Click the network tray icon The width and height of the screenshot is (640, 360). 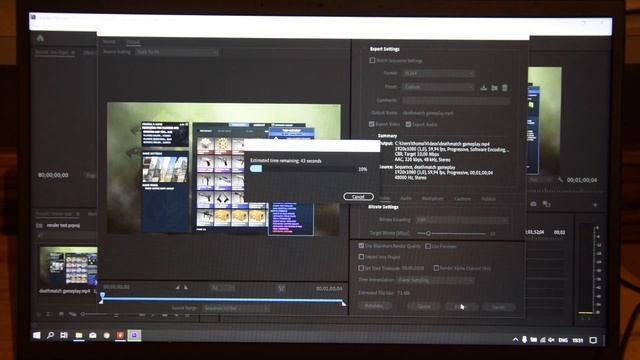click(542, 340)
